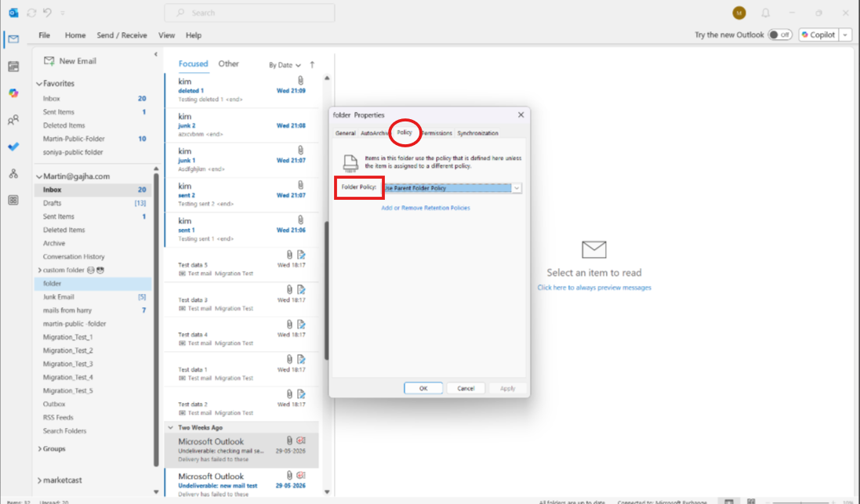
Task: Collapse the Martin@gajha.com mailbox
Action: click(39, 176)
